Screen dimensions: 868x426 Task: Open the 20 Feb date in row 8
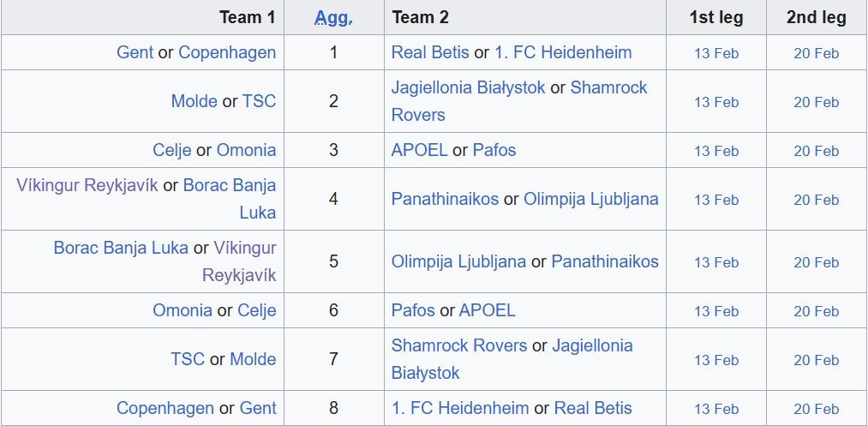(816, 409)
